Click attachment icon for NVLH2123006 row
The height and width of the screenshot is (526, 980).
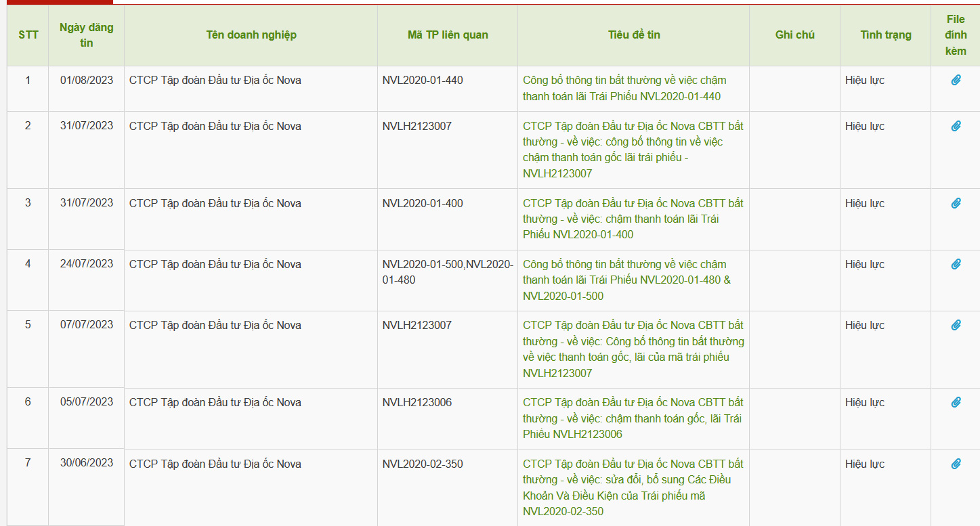(x=956, y=402)
